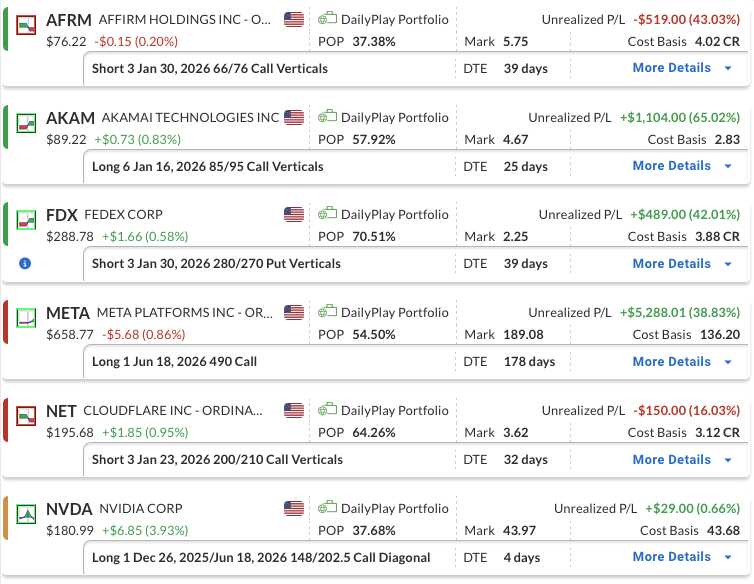This screenshot has height=584, width=754.
Task: Click the AFRM bearish chart icon
Action: click(28, 21)
